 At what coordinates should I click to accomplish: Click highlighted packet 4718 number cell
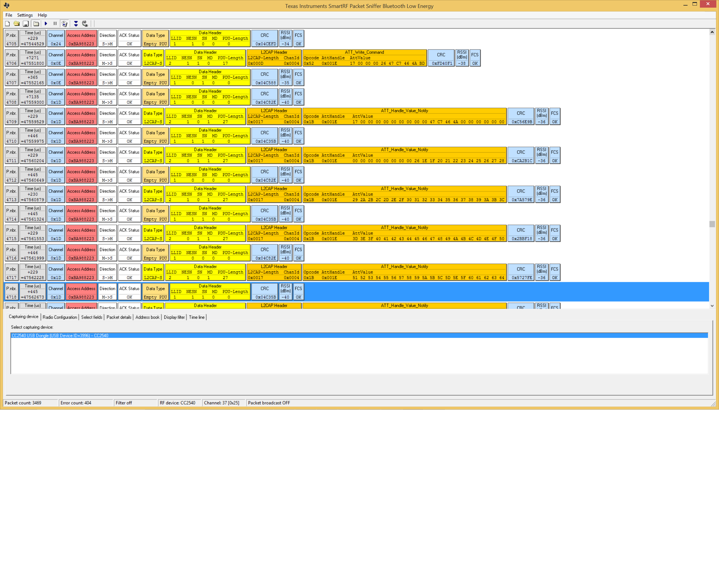(11, 292)
